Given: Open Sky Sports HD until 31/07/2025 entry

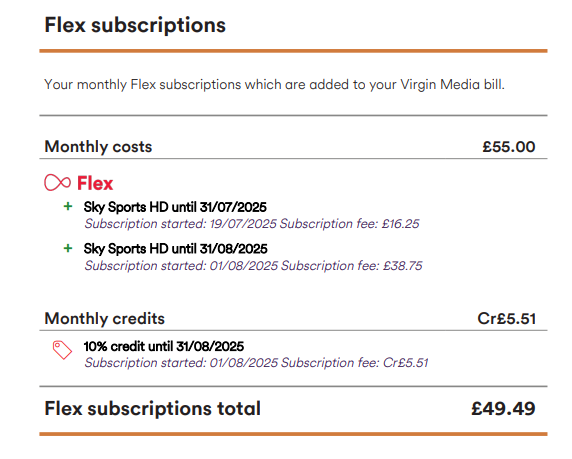Looking at the screenshot, I should pos(175,207).
